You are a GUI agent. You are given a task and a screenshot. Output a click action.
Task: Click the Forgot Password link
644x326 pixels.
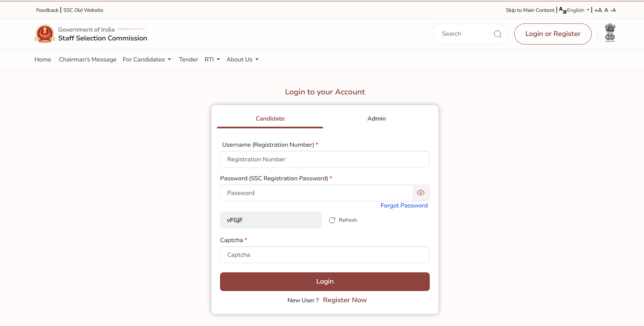pos(404,205)
